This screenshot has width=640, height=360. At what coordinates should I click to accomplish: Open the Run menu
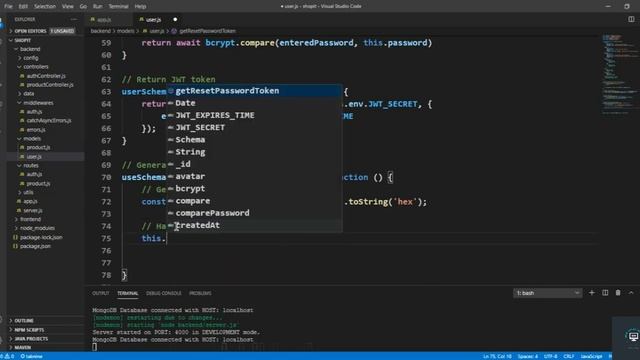click(x=98, y=6)
